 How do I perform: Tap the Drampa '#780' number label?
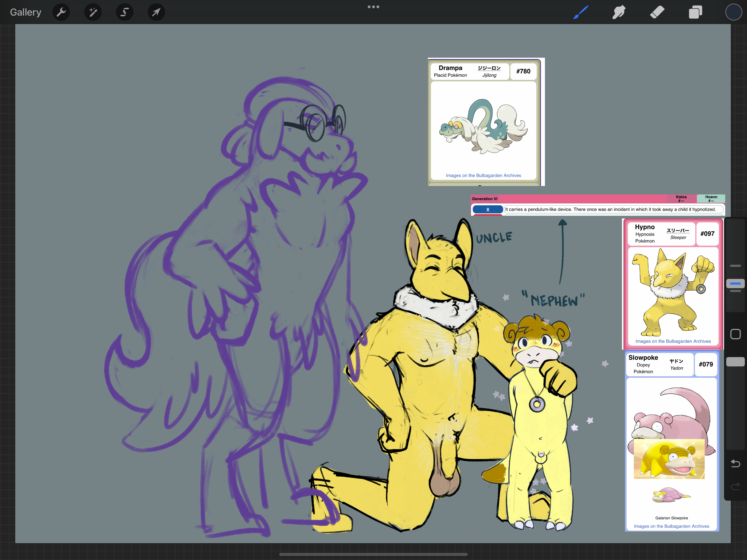point(523,71)
